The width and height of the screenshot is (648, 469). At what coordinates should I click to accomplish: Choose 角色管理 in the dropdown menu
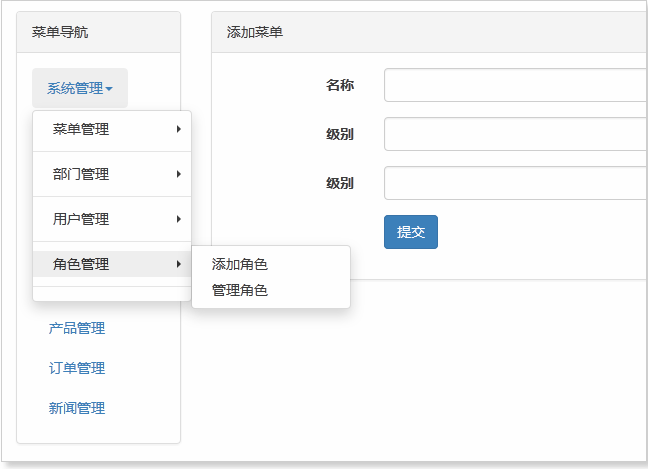[x=81, y=264]
